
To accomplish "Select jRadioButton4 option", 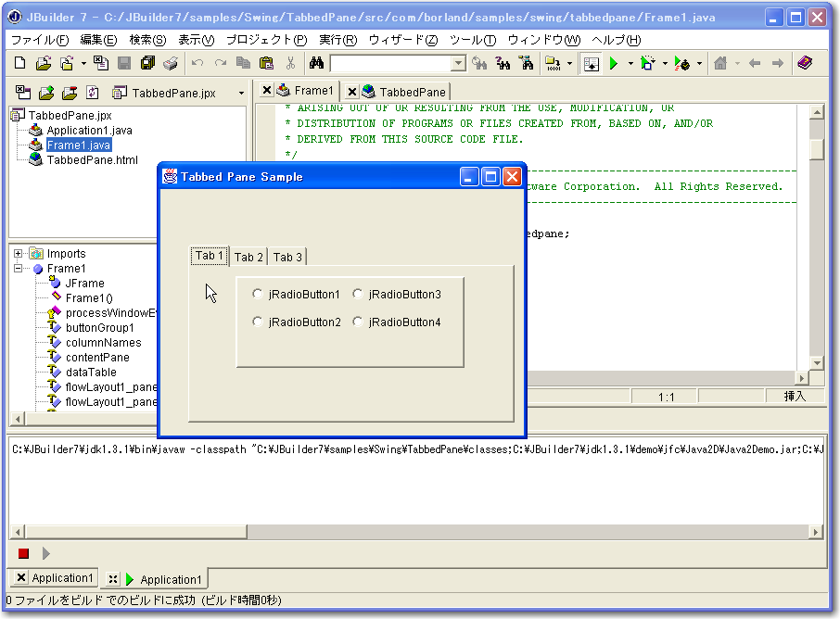I will pos(358,322).
